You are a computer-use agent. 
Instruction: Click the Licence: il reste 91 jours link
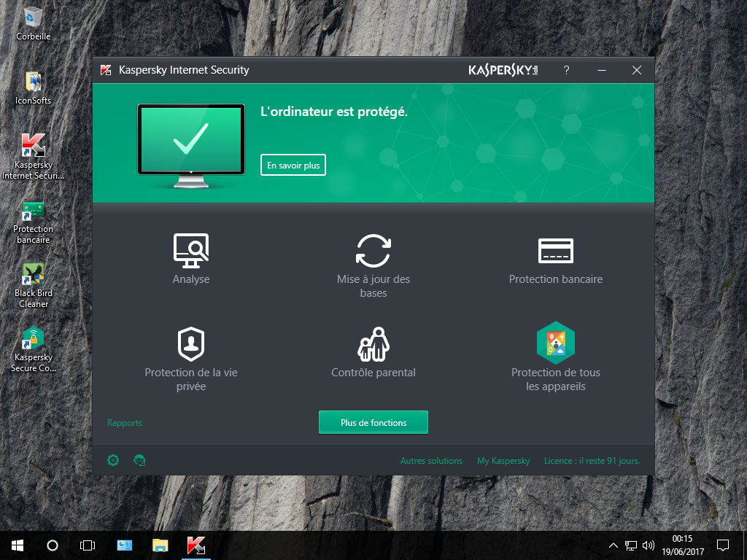592,461
